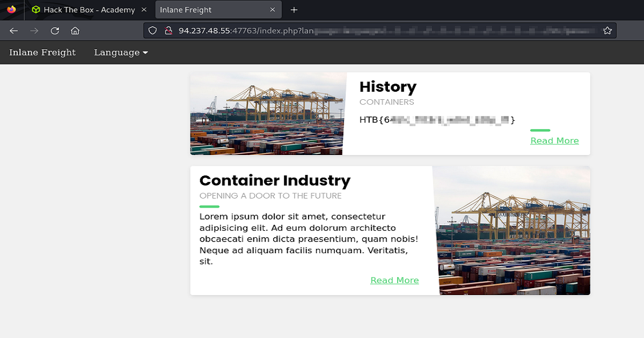Screen dimensions: 644x338
Task: Go forward to next page
Action: click(34, 31)
